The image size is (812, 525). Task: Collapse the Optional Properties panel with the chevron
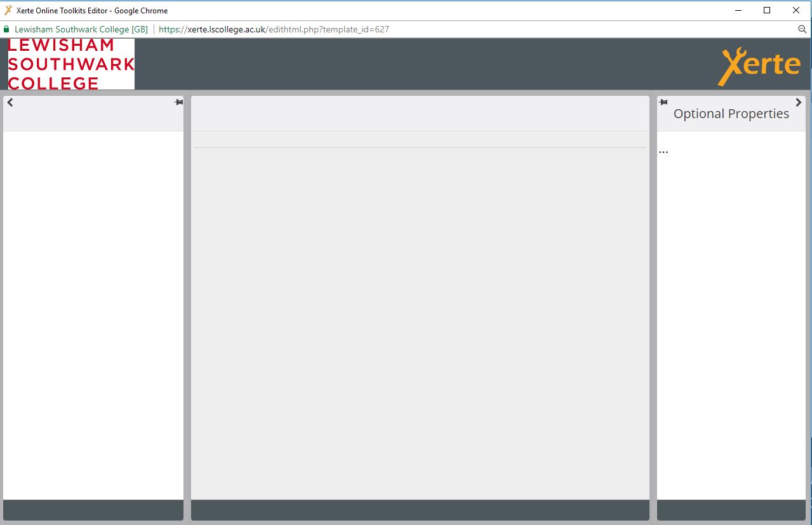click(x=799, y=103)
